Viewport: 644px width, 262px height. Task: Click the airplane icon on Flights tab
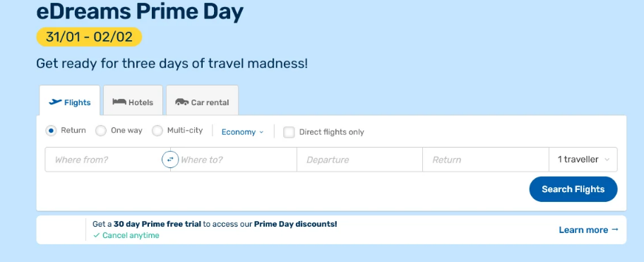[55, 102]
